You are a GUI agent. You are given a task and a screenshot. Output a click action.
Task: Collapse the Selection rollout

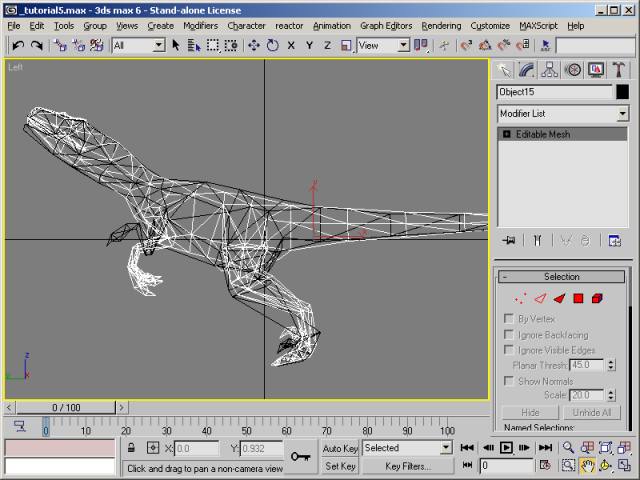pyautogui.click(x=561, y=277)
